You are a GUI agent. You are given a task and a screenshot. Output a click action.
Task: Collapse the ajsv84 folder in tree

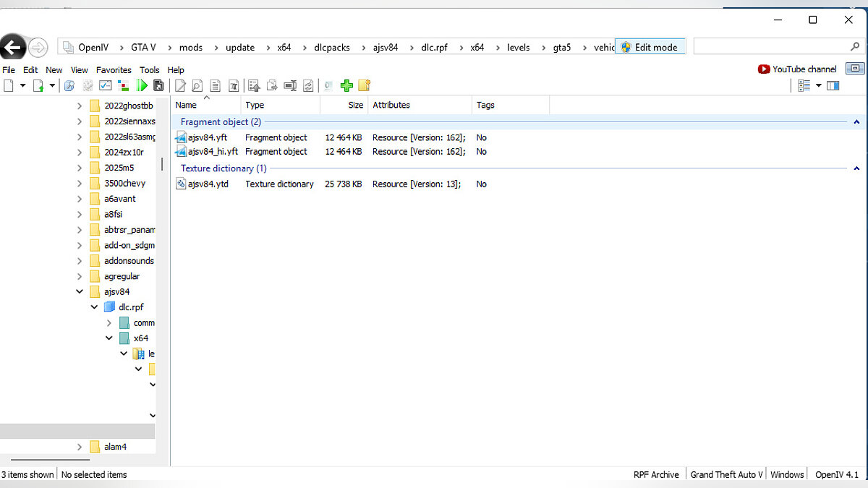tap(80, 292)
